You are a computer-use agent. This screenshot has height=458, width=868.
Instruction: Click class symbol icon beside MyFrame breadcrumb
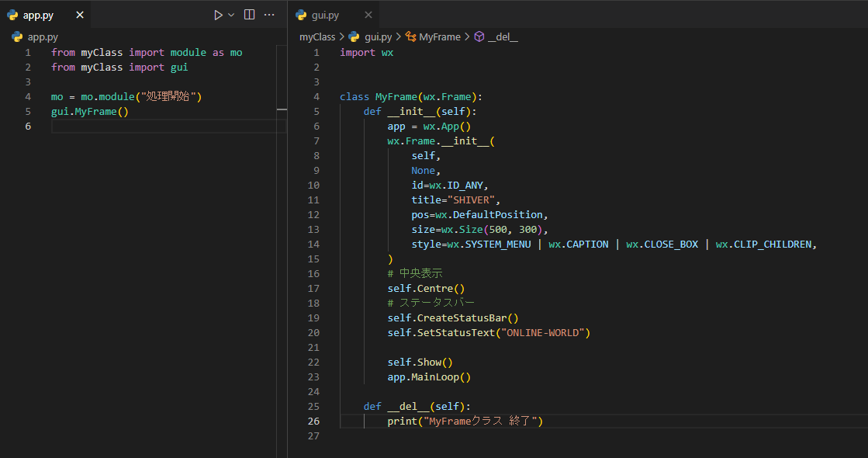coord(410,37)
